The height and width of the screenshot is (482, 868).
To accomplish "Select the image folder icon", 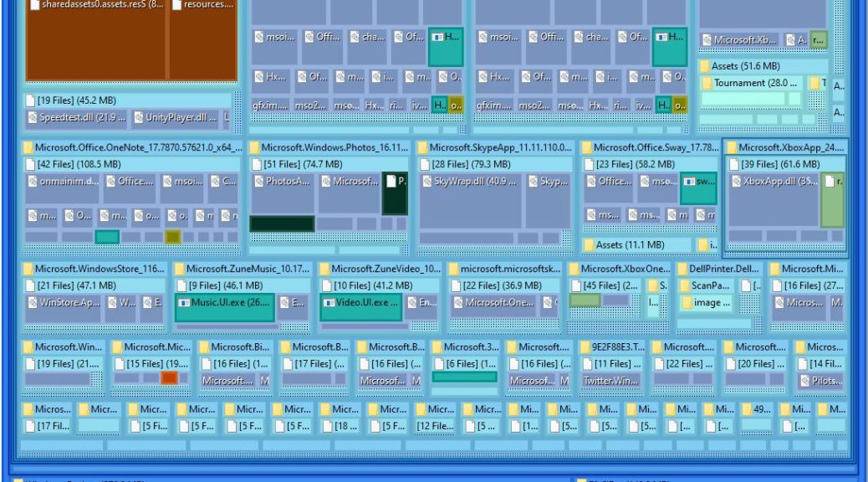I will (687, 302).
